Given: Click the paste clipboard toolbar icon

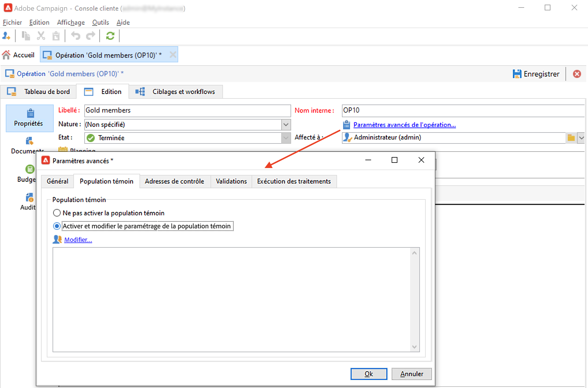Looking at the screenshot, I should point(56,36).
